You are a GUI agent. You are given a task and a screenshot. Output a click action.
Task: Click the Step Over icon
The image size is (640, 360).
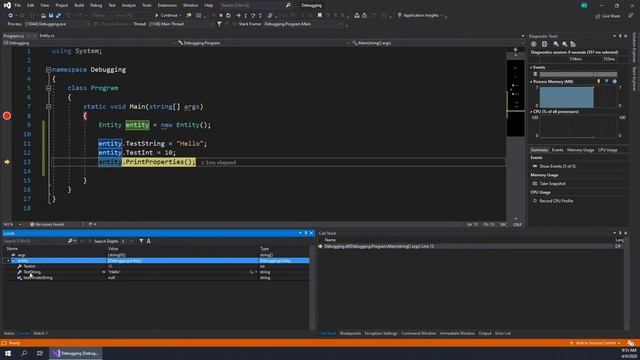point(253,16)
